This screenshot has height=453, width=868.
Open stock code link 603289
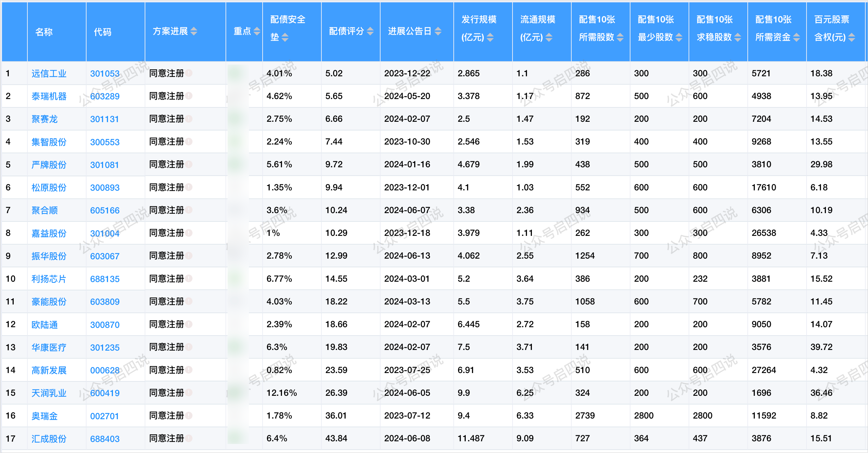pyautogui.click(x=105, y=96)
